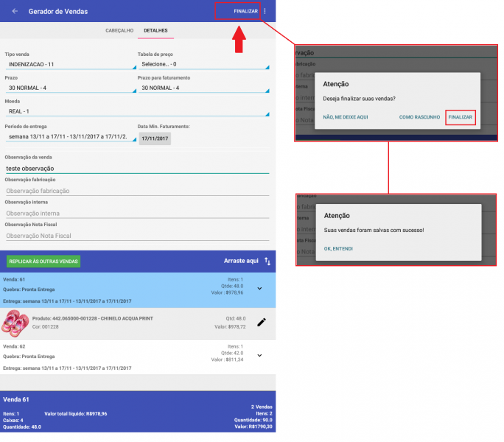Switch to the Detalhes tab

click(x=155, y=31)
